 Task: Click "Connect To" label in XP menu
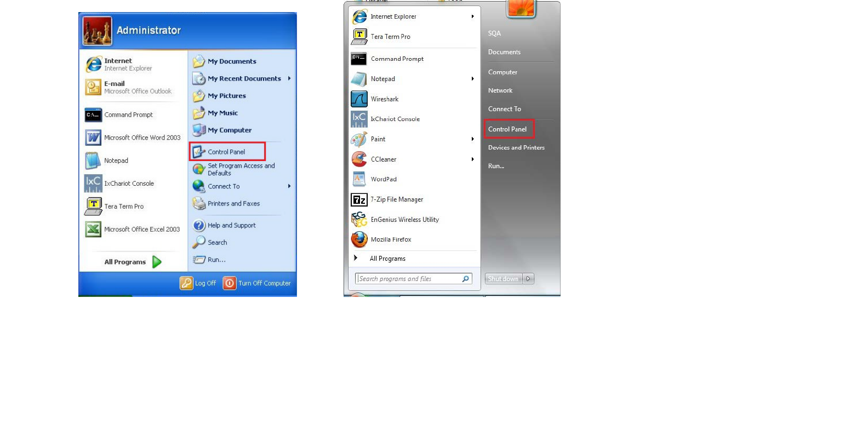[224, 186]
